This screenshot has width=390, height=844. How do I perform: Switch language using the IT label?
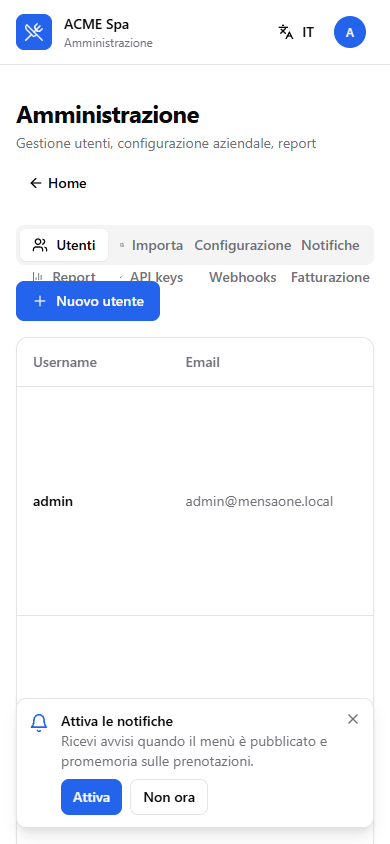click(x=308, y=32)
